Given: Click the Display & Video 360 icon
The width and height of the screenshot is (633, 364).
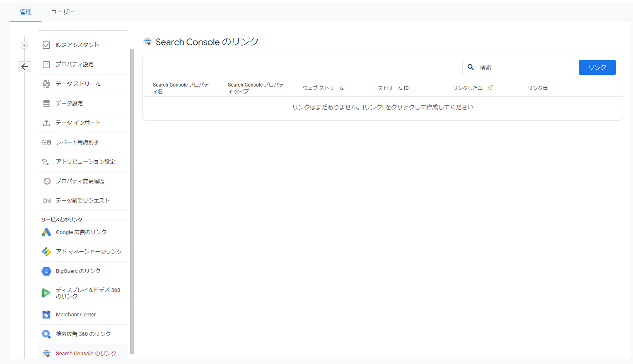Looking at the screenshot, I should 46,293.
